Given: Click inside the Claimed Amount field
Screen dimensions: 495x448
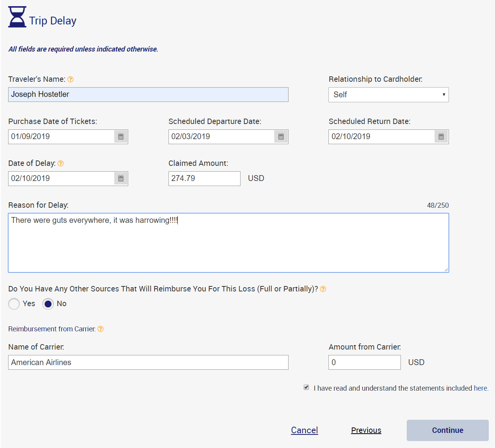Looking at the screenshot, I should click(204, 178).
